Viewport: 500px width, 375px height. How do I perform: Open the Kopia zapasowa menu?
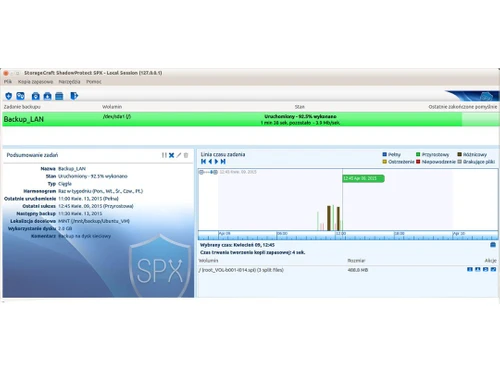(35, 82)
